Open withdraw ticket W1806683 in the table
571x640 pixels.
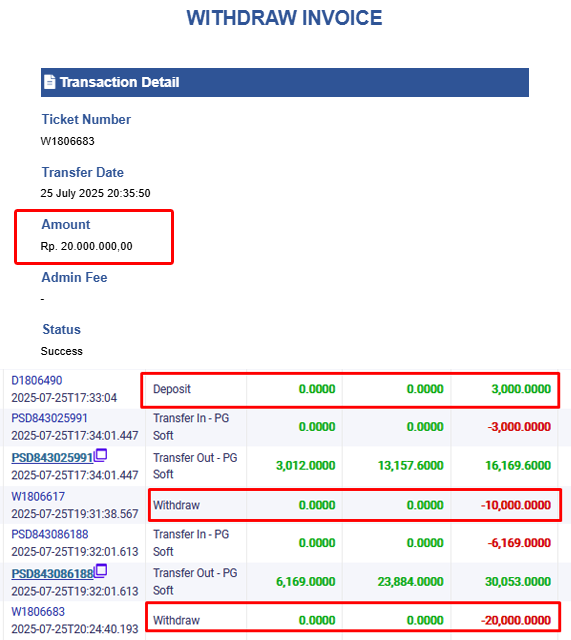pos(38,611)
